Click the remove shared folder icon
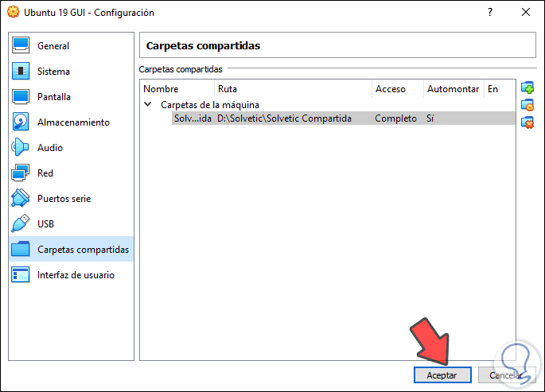 (x=527, y=122)
